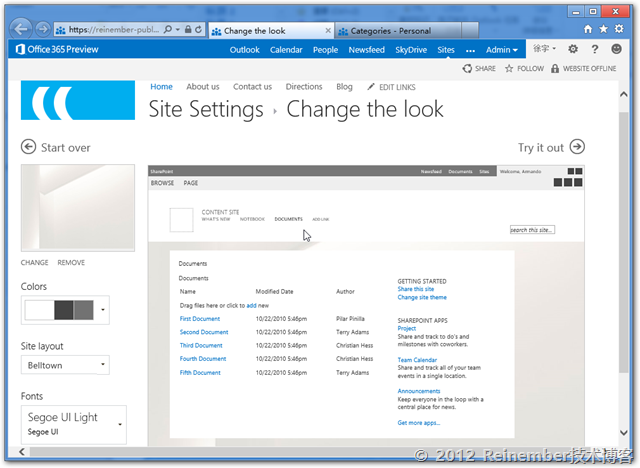Click SHARE in the page toolbar

pyautogui.click(x=479, y=69)
